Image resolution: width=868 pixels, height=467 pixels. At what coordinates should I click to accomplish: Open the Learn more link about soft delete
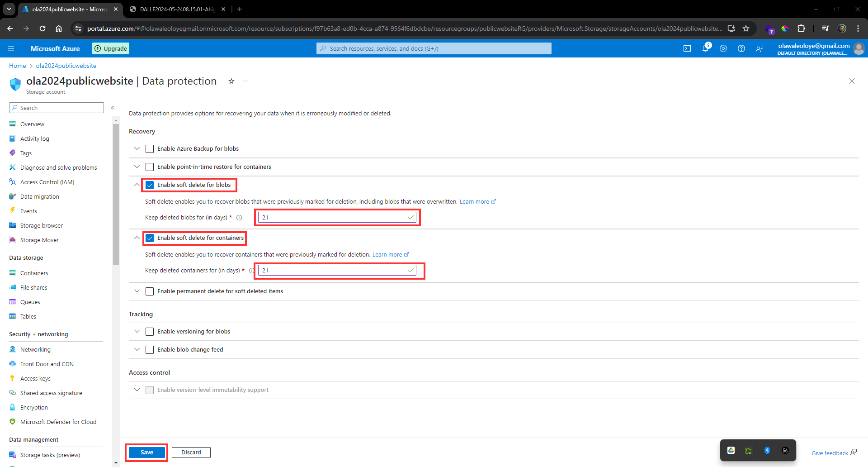(x=474, y=201)
